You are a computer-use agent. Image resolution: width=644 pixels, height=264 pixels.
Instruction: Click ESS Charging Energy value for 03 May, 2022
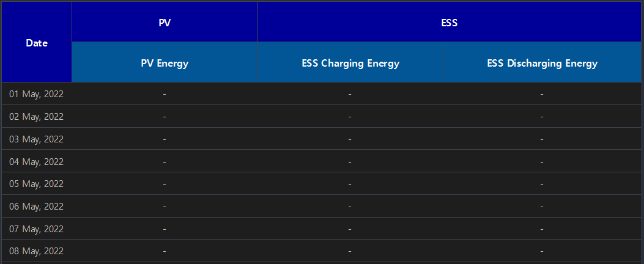coord(350,139)
